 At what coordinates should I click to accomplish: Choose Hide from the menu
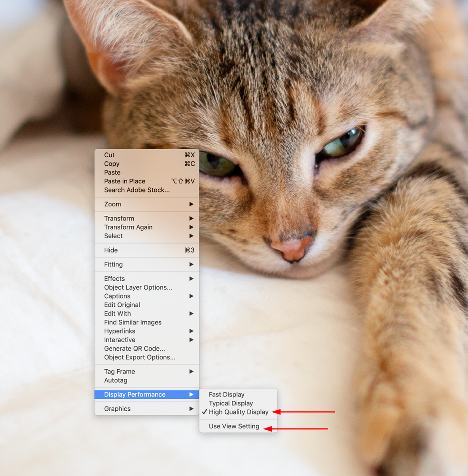[147, 250]
